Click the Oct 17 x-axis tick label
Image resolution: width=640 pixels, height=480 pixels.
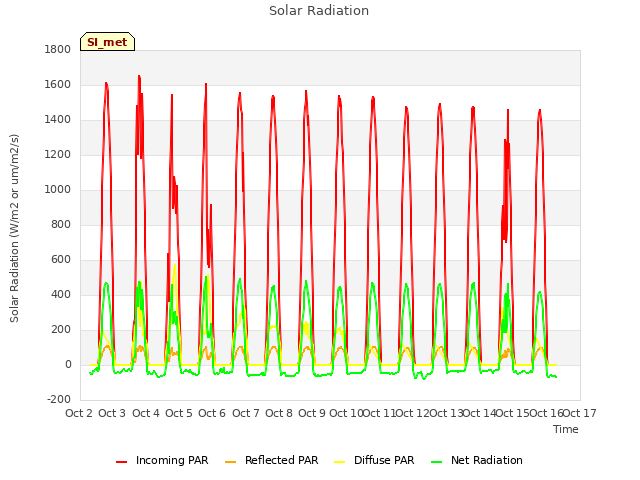click(580, 413)
